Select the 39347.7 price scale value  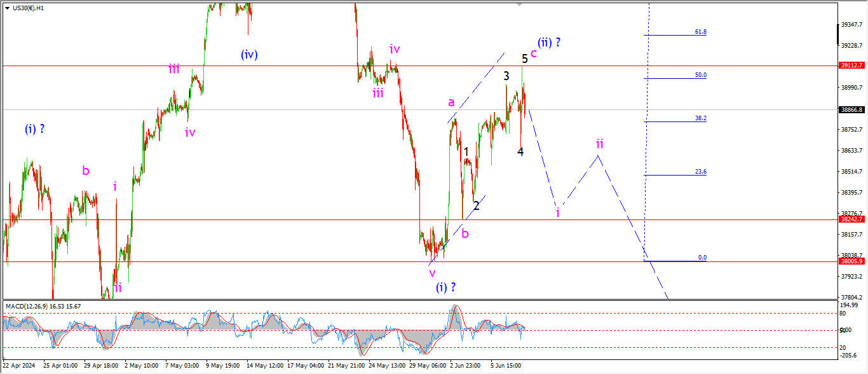(851, 24)
